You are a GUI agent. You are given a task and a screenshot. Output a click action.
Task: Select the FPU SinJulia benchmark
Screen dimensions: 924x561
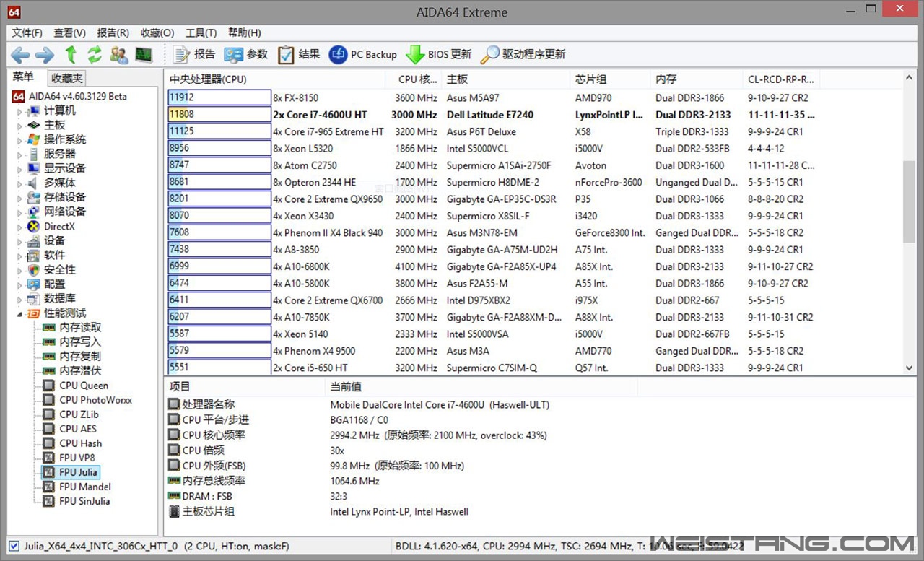(84, 501)
